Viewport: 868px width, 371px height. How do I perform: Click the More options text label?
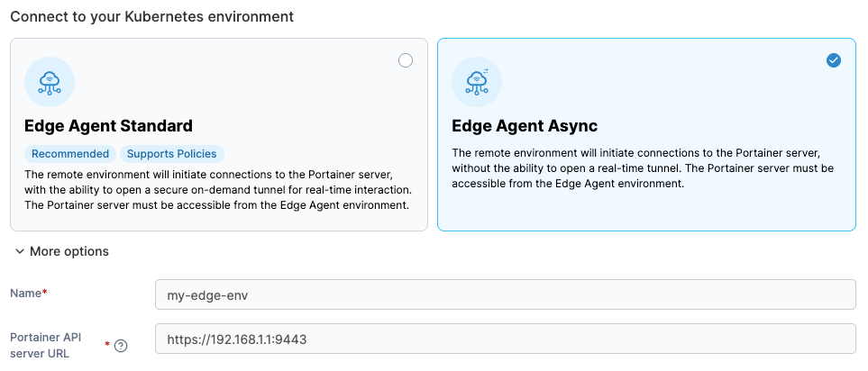tap(69, 252)
